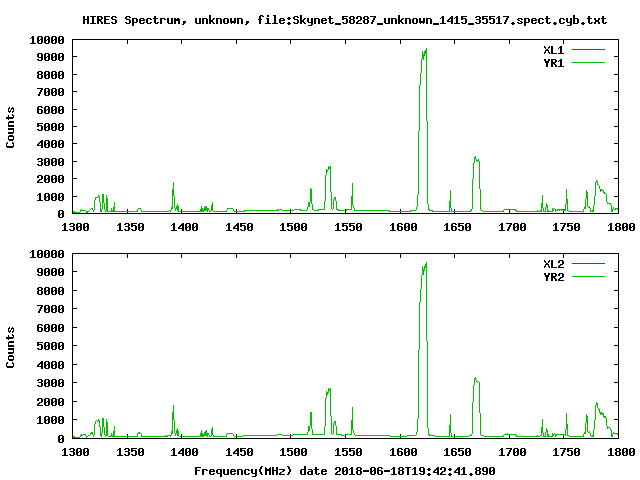Click the 1400 frequency tick under the XL1/YR1 plot

coord(184,227)
